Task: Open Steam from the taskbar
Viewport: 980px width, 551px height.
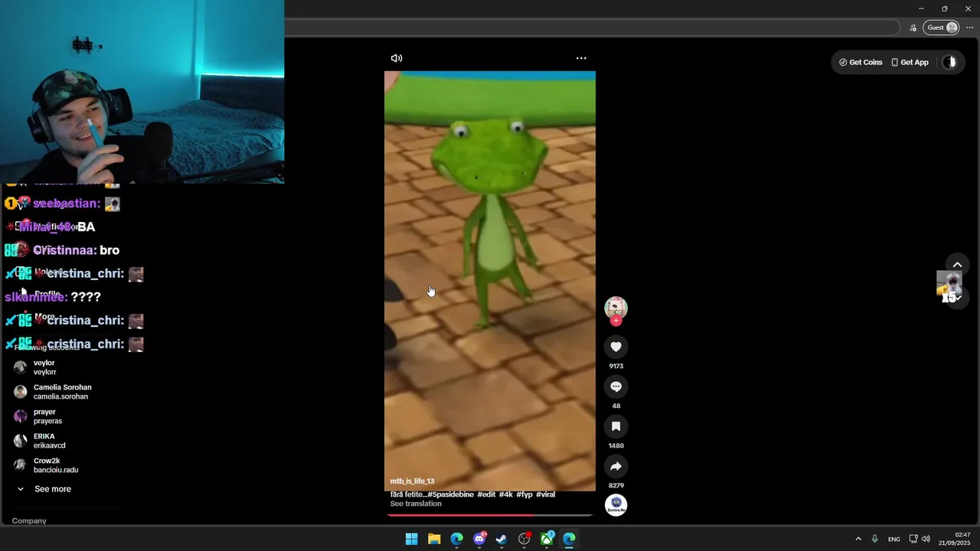Action: [x=501, y=539]
